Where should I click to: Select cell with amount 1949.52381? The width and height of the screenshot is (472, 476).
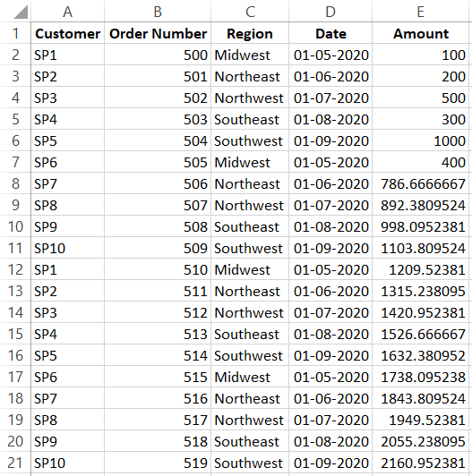pos(420,420)
